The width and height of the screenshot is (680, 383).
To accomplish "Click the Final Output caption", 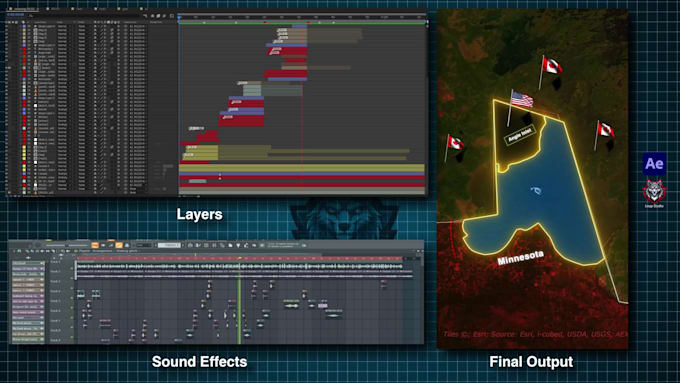I will tap(531, 362).
